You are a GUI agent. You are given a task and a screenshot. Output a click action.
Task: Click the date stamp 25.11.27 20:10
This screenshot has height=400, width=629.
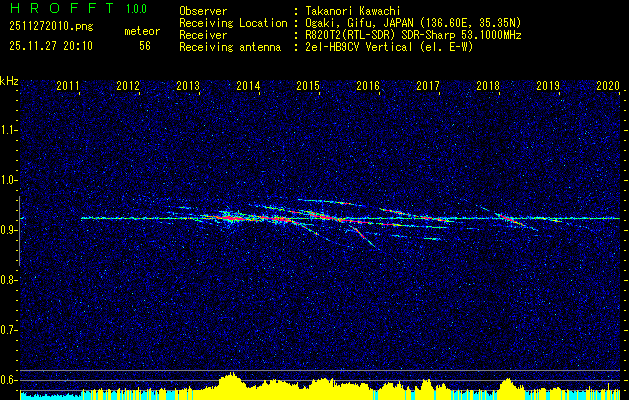(51, 46)
